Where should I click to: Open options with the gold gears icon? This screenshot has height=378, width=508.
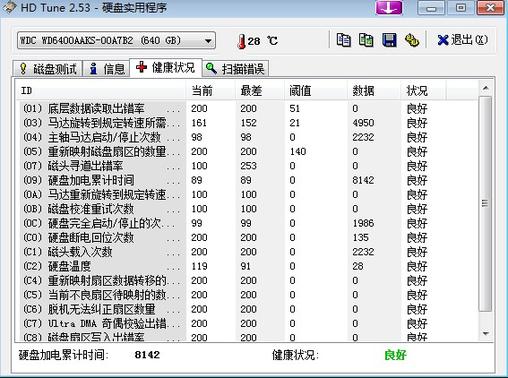point(412,40)
